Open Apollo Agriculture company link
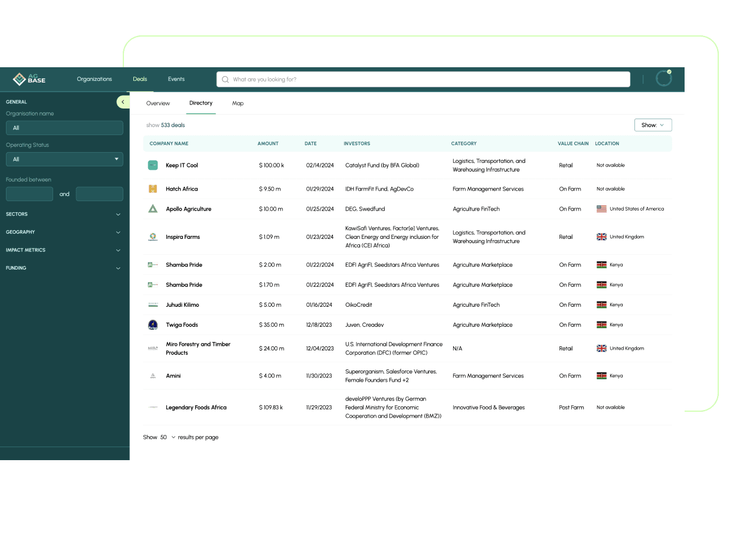This screenshot has height=551, width=756. coord(188,209)
